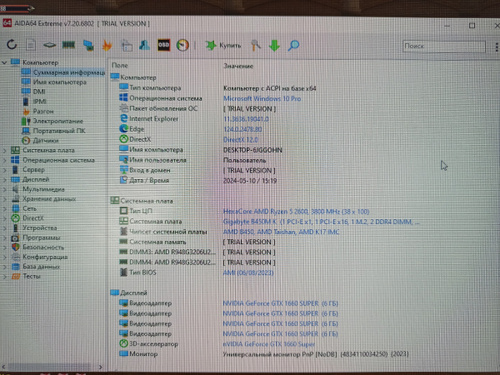The height and width of the screenshot is (375, 500).
Task: Select the Дата / Время row
Action: click(x=198, y=180)
